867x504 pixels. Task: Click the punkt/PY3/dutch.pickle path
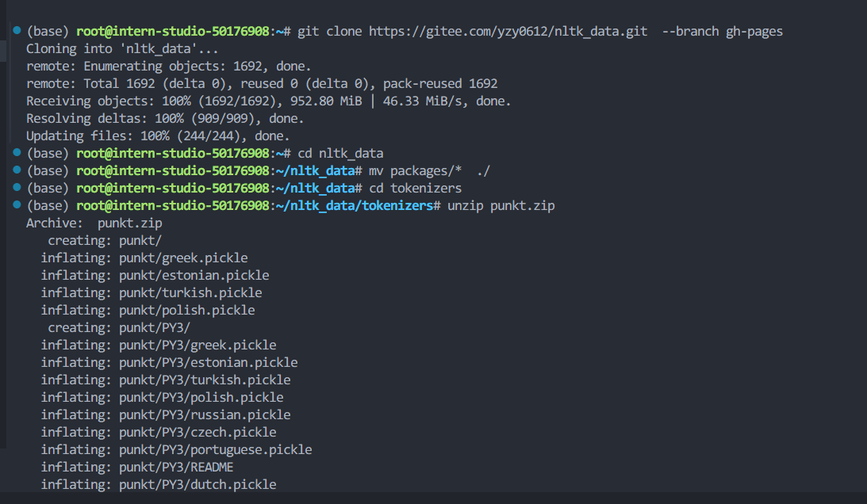(x=198, y=485)
